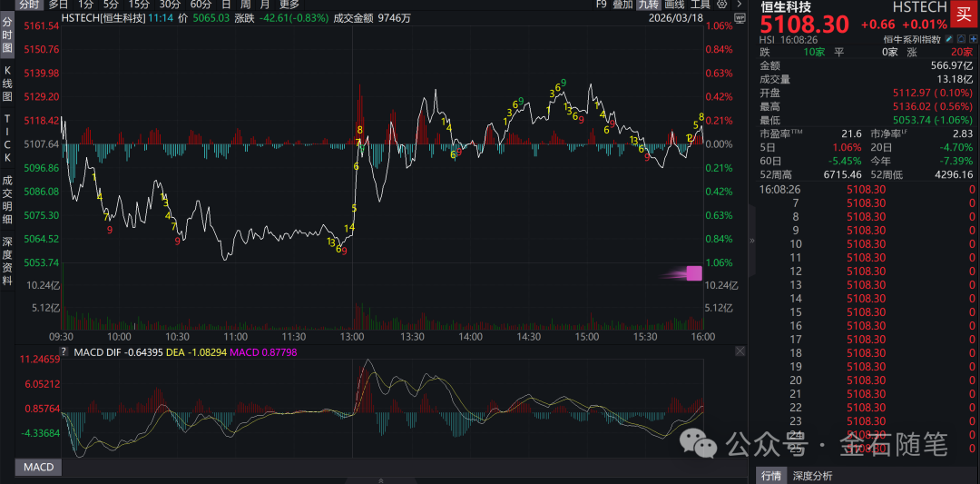This screenshot has width=980, height=484.
Task: Open the 更多 more periods dropdown
Action: click(290, 5)
